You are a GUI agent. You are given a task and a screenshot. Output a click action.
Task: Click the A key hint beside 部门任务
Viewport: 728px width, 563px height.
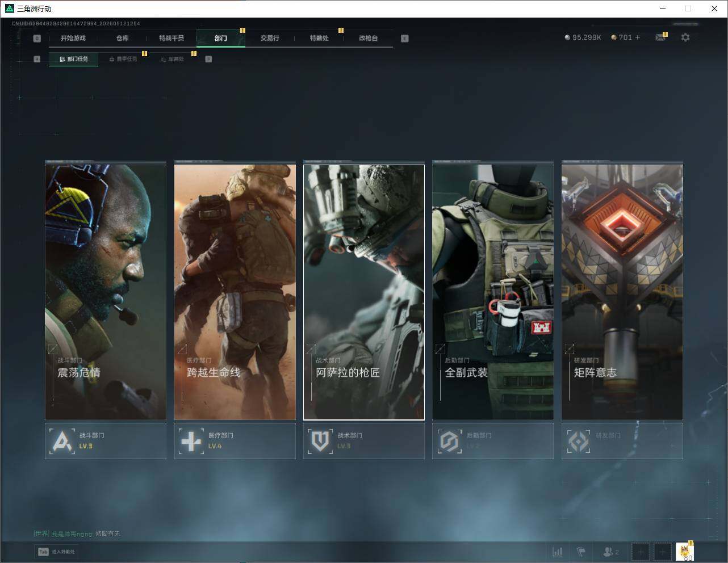[37, 59]
